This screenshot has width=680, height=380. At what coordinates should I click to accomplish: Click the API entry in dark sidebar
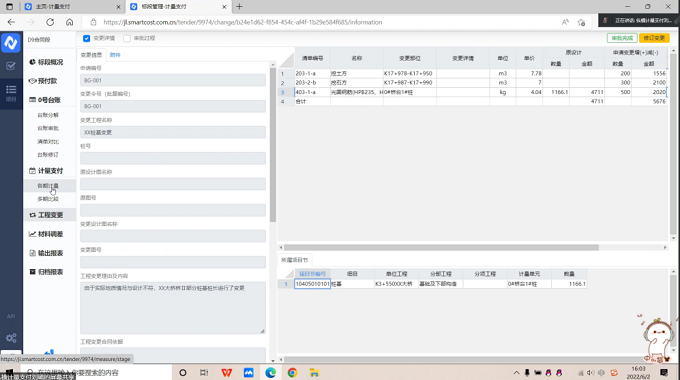(x=11, y=316)
